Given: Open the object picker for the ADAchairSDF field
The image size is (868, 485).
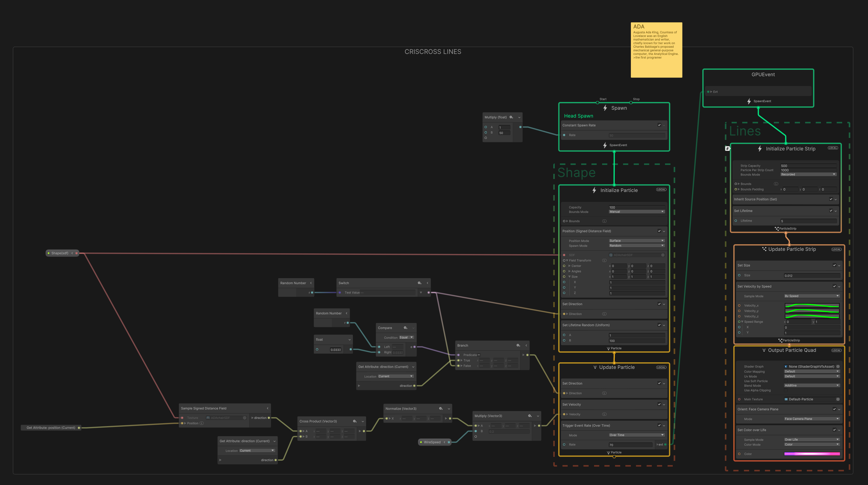Looking at the screenshot, I should pos(663,255).
